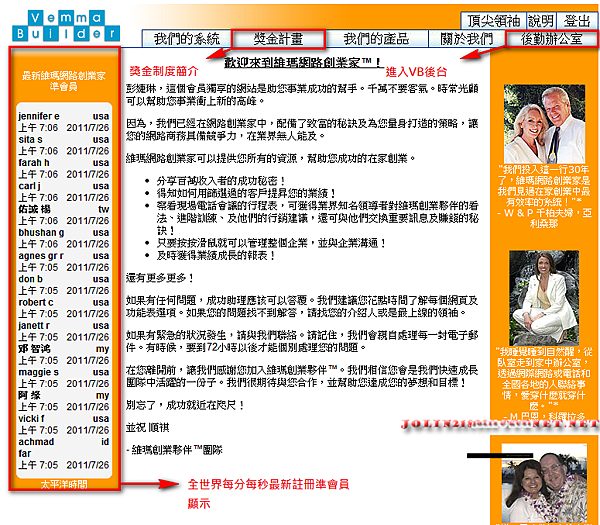The image size is (600, 525).
Task: Click the 太平洋時間 label
Action: click(x=64, y=484)
